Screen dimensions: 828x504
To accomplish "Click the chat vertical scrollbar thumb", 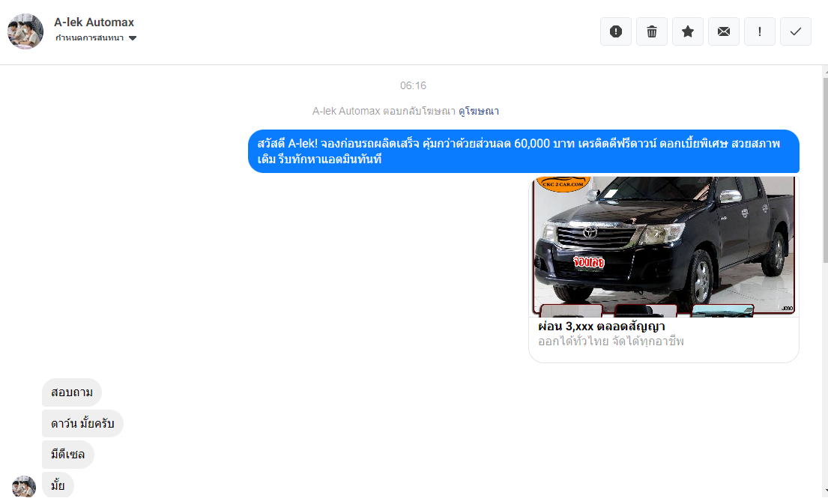I will pyautogui.click(x=825, y=170).
